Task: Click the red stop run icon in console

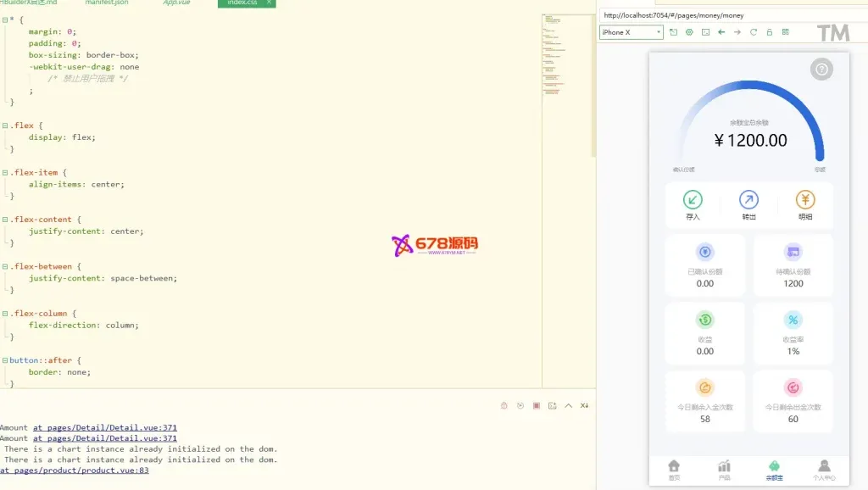Action: pyautogui.click(x=536, y=406)
